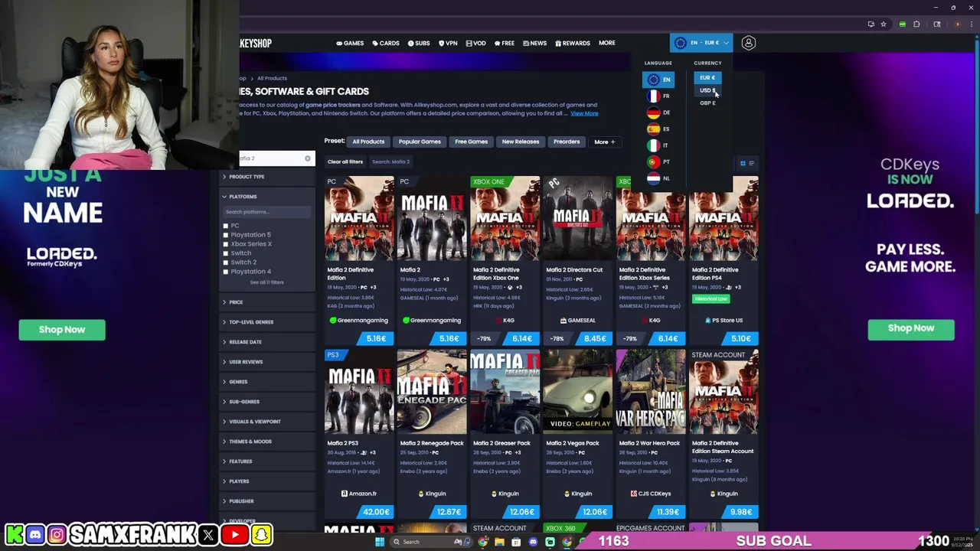Select the New Releases preset

[x=521, y=142]
